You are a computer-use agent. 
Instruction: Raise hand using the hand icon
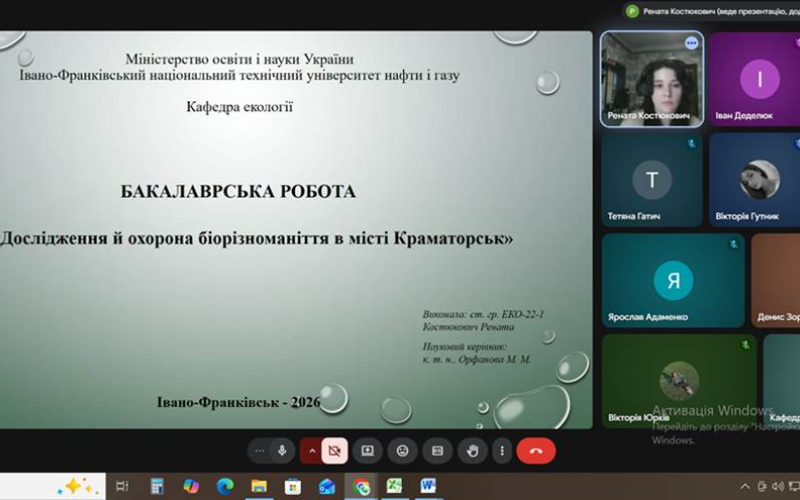(472, 451)
